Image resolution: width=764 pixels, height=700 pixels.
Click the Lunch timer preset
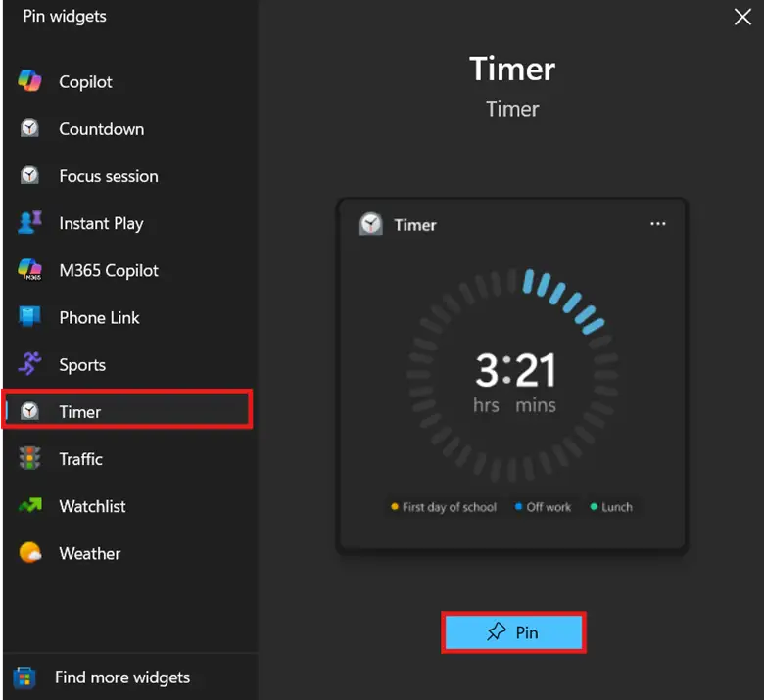click(x=611, y=507)
